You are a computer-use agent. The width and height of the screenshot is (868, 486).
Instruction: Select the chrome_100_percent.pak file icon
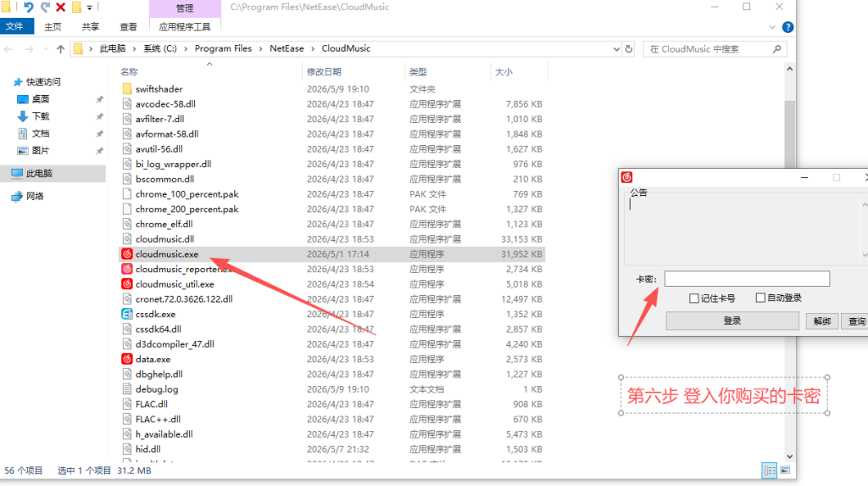[x=127, y=194]
